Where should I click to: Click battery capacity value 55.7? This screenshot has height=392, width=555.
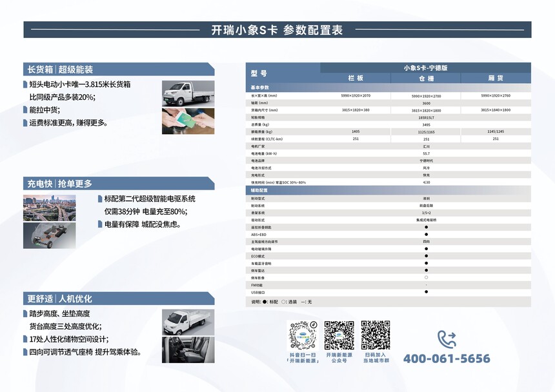pos(426,153)
